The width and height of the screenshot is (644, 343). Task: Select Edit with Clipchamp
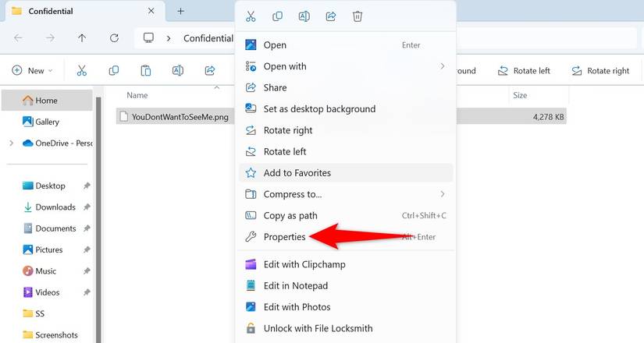pos(346,264)
